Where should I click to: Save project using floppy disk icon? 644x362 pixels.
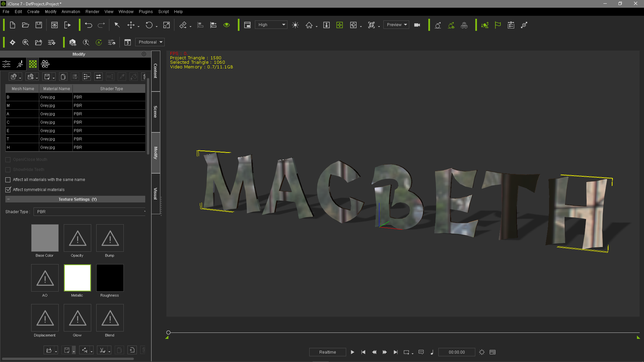(x=39, y=25)
